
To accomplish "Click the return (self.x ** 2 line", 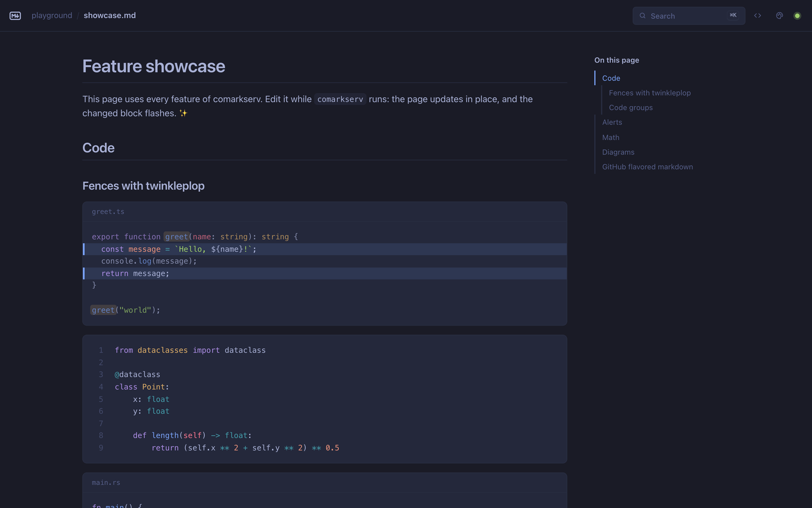I will coord(245,448).
